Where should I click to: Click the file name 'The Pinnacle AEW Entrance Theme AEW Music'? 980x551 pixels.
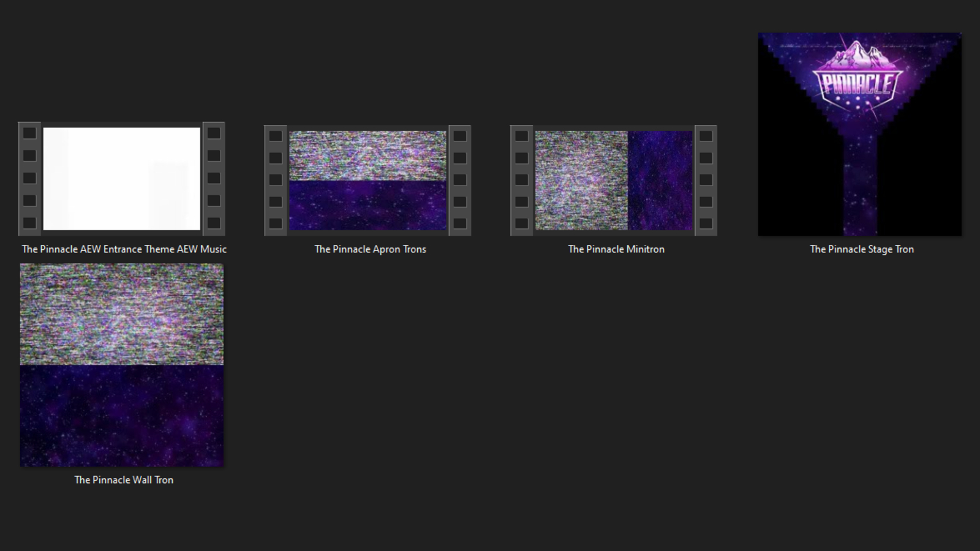pos(124,249)
